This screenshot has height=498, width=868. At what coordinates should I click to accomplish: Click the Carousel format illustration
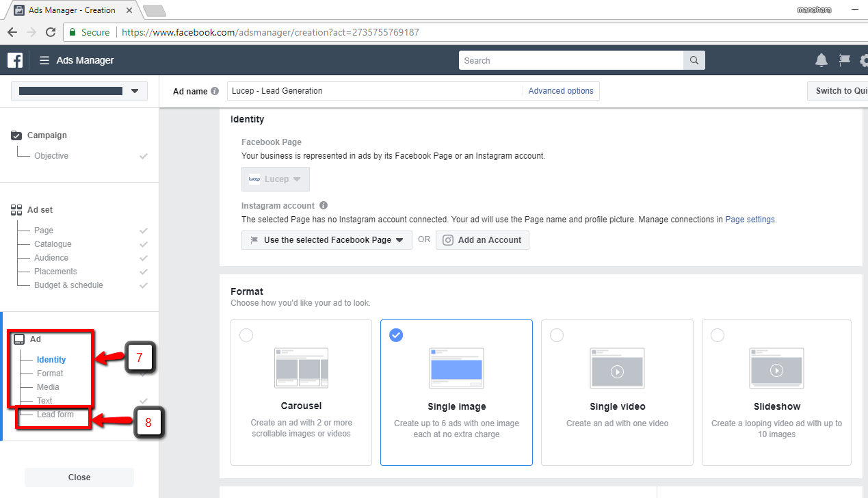pyautogui.click(x=301, y=368)
